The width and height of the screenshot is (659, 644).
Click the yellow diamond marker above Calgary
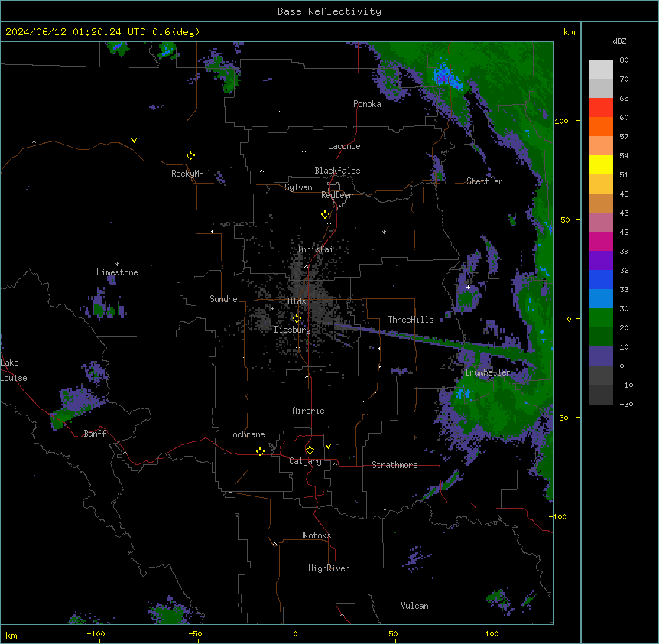click(310, 450)
